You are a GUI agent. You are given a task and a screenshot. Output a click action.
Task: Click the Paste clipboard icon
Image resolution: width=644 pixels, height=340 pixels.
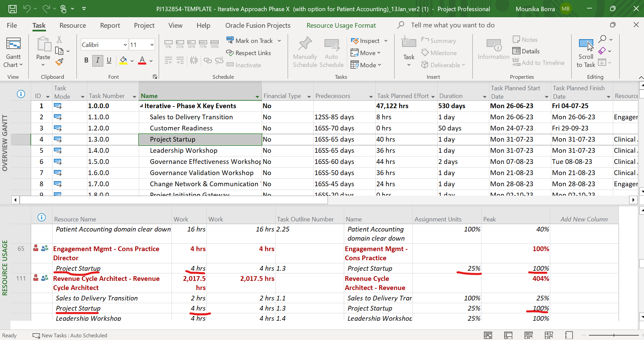[x=43, y=45]
